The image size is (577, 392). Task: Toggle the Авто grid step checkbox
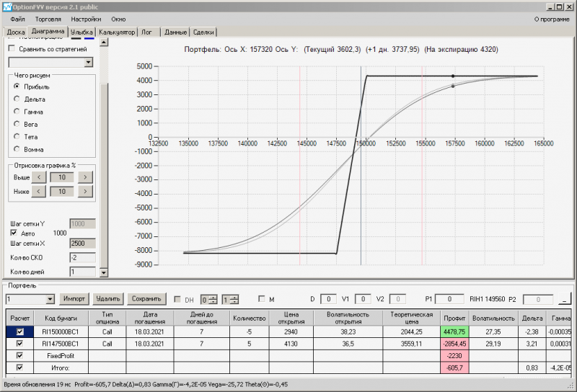(12, 233)
